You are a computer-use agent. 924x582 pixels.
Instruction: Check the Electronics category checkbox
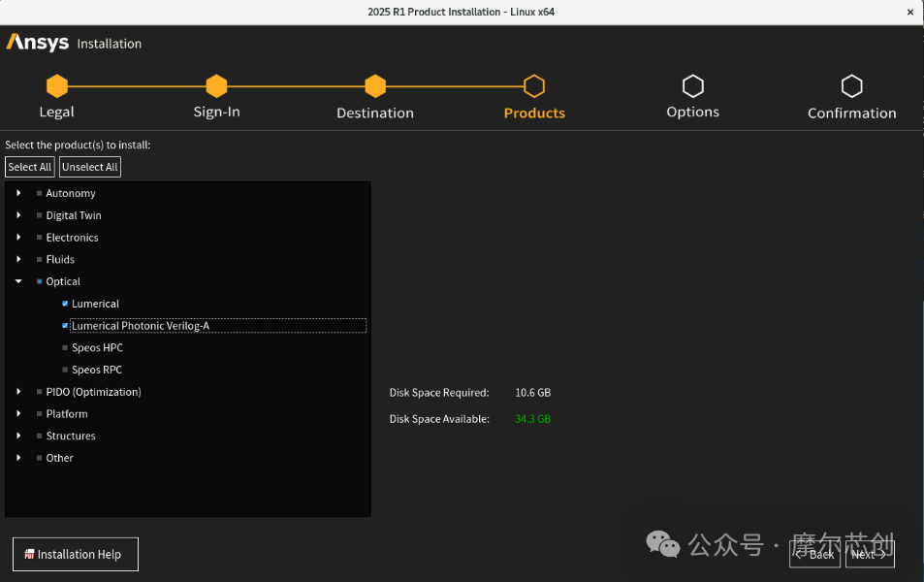click(x=40, y=237)
